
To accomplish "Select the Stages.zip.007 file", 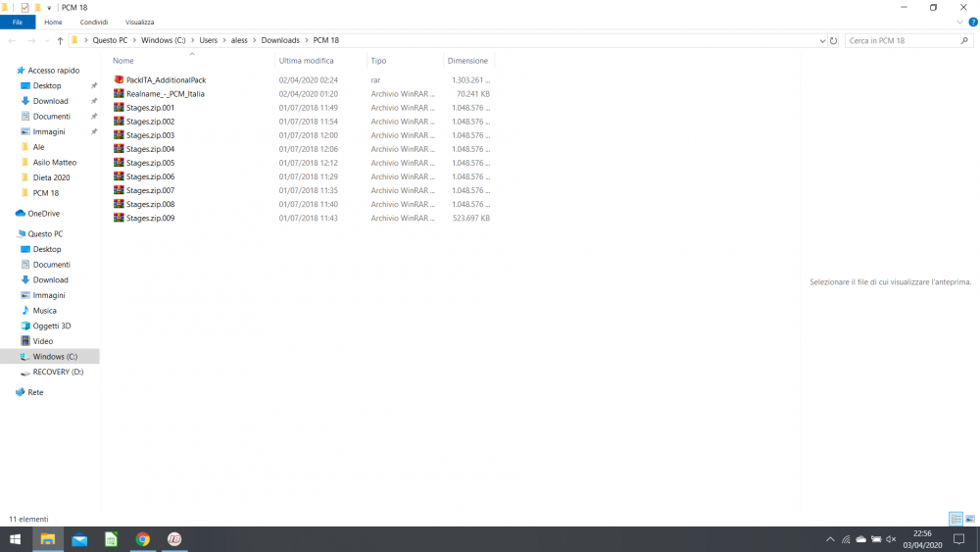I will (x=150, y=190).
